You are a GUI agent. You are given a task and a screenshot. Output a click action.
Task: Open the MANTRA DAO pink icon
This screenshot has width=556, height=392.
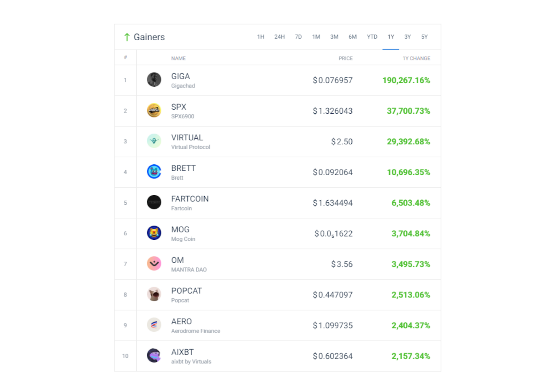[x=154, y=263]
